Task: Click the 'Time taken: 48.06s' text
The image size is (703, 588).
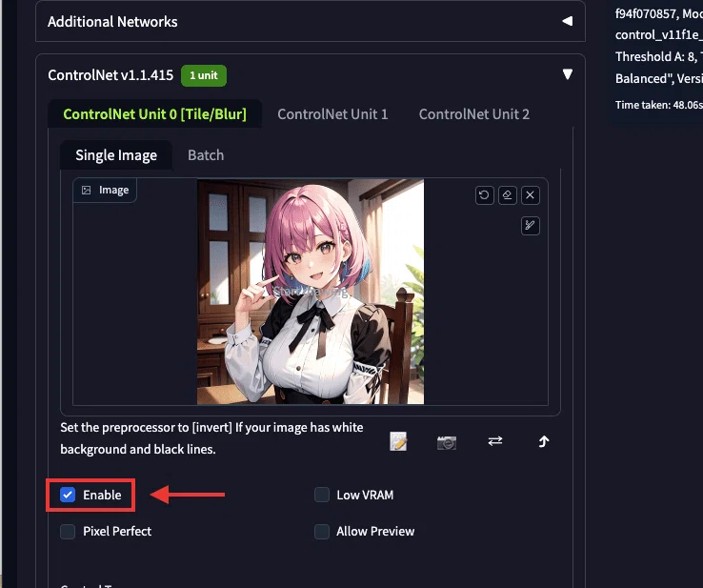Action: coord(658,105)
